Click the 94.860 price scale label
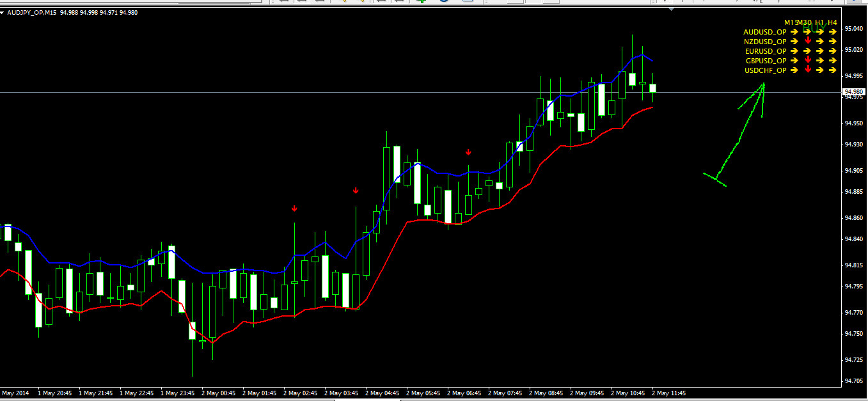 [x=854, y=217]
